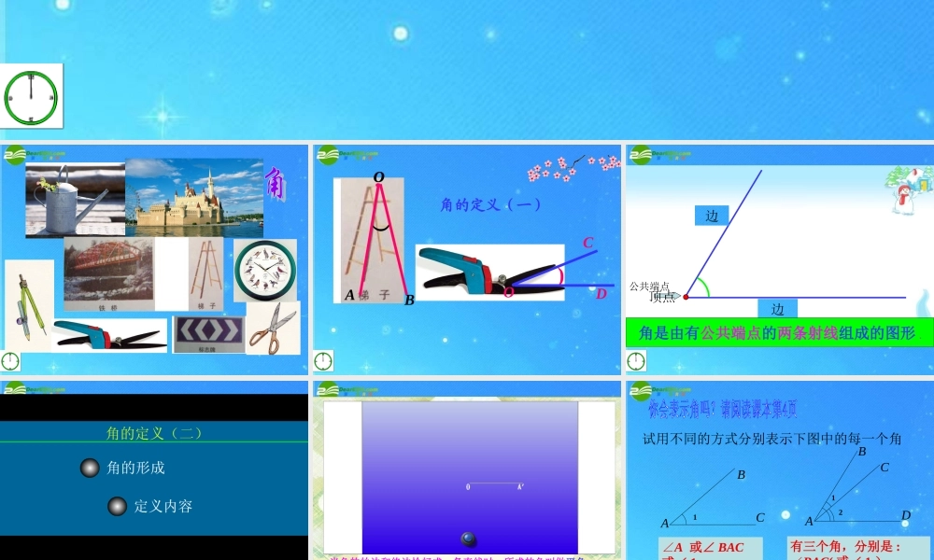
Task: Click the single angle diagram with points B and C
Action: pyautogui.click(x=713, y=498)
